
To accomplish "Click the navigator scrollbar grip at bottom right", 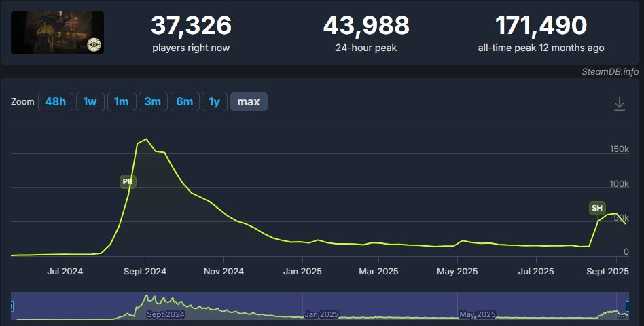I will (621, 316).
